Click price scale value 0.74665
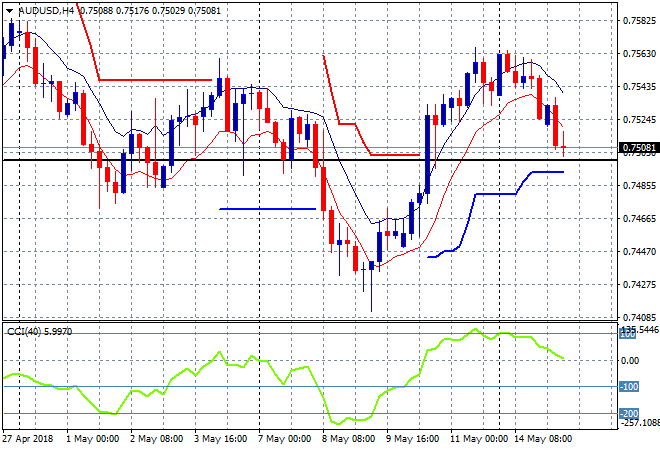This screenshot has height=450, width=660. pos(639,218)
